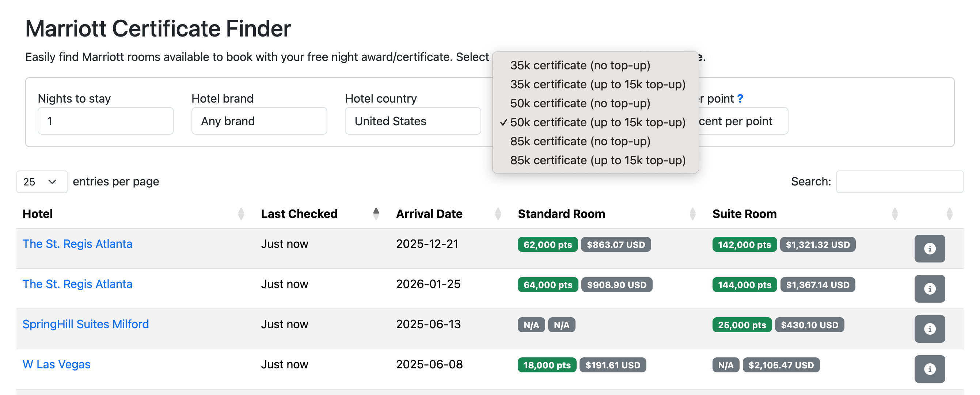980x395 pixels.
Task: Sort table by Last Checked column arrows
Action: click(x=376, y=214)
